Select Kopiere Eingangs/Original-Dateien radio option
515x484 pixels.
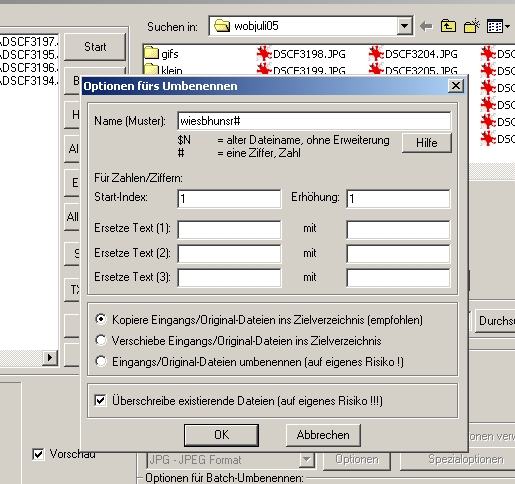click(101, 319)
